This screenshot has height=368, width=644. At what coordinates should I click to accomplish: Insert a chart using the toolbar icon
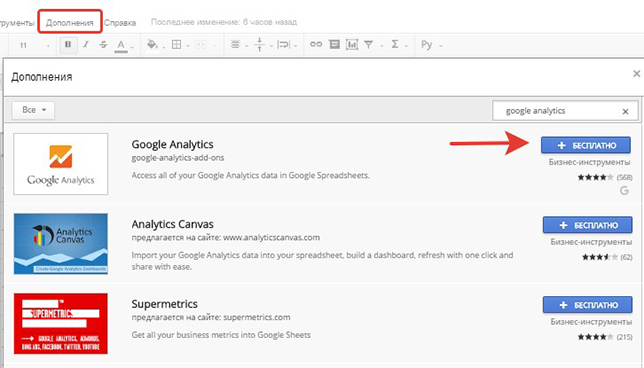click(352, 44)
